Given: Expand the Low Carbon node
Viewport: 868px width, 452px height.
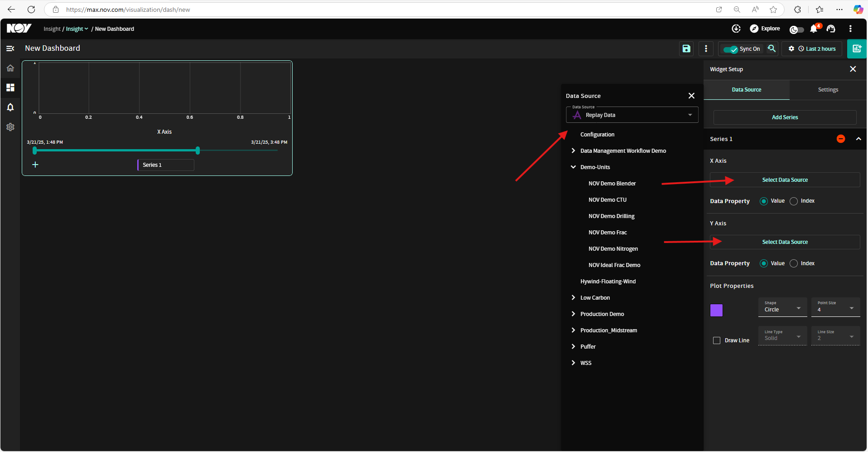Looking at the screenshot, I should click(574, 297).
